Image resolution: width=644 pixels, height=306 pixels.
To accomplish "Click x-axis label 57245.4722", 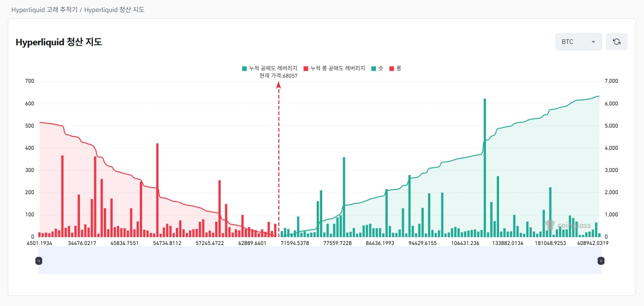I will tap(210, 243).
